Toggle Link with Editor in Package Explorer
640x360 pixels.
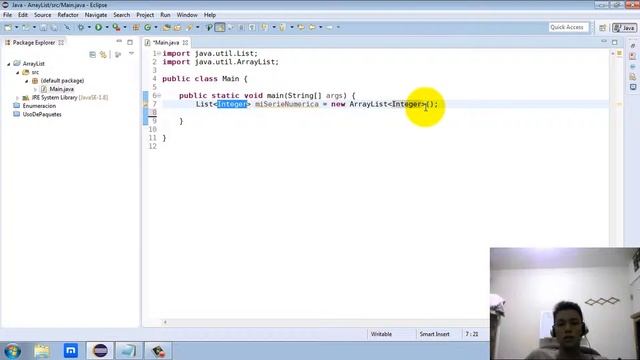point(103,54)
